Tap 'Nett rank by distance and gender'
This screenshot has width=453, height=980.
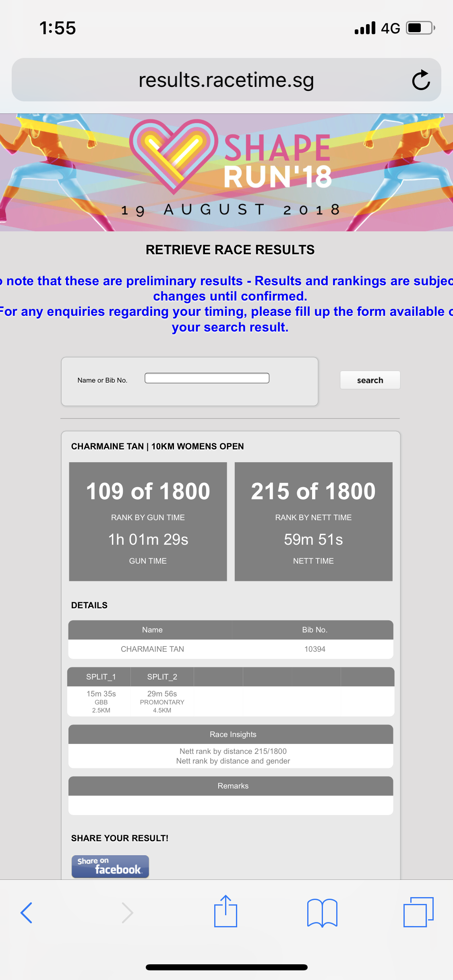click(x=233, y=761)
